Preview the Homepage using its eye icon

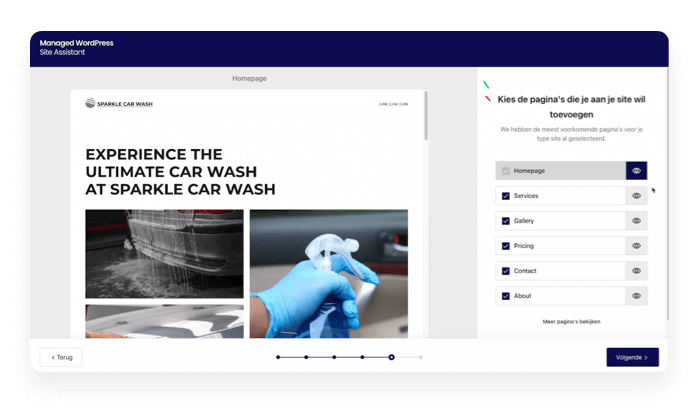tap(636, 171)
